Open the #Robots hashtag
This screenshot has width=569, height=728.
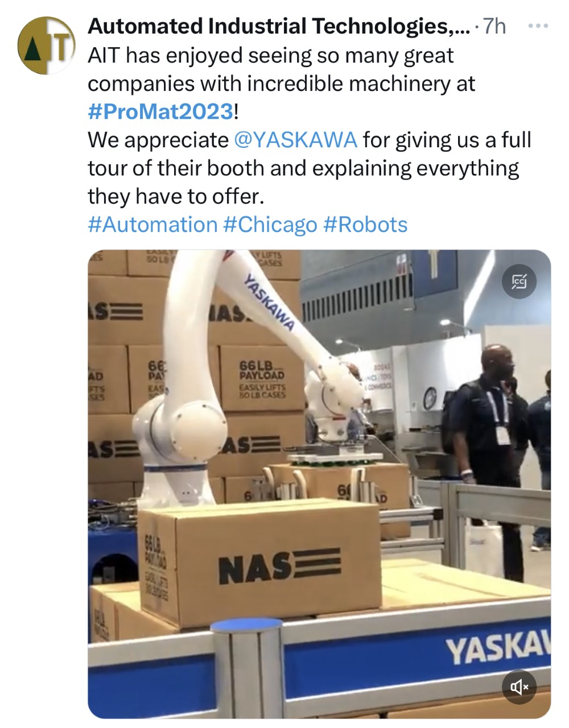click(x=365, y=225)
